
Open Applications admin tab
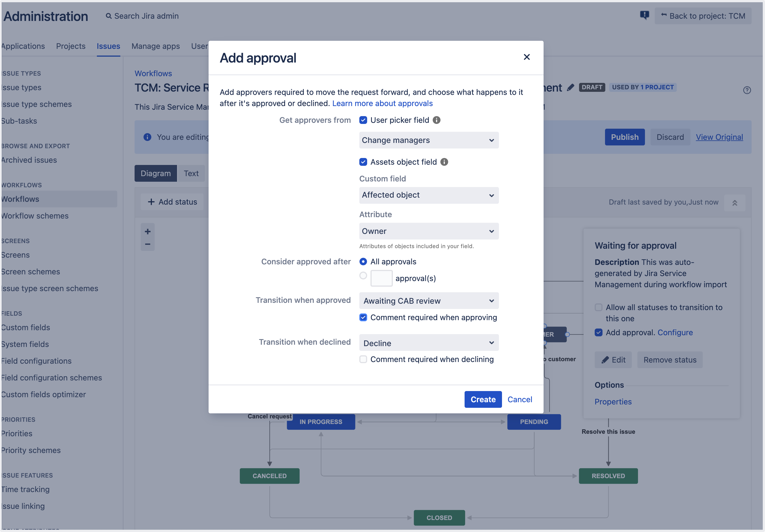[x=23, y=46]
